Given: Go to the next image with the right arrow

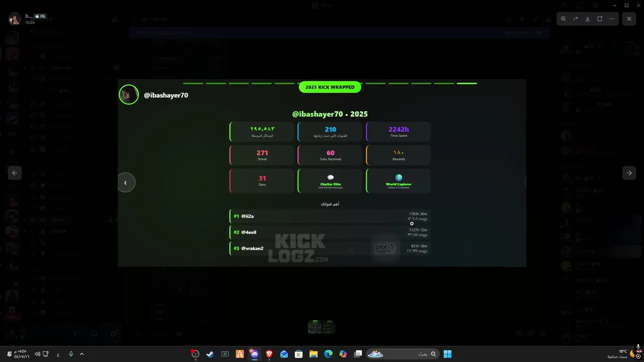Looking at the screenshot, I should (x=629, y=173).
